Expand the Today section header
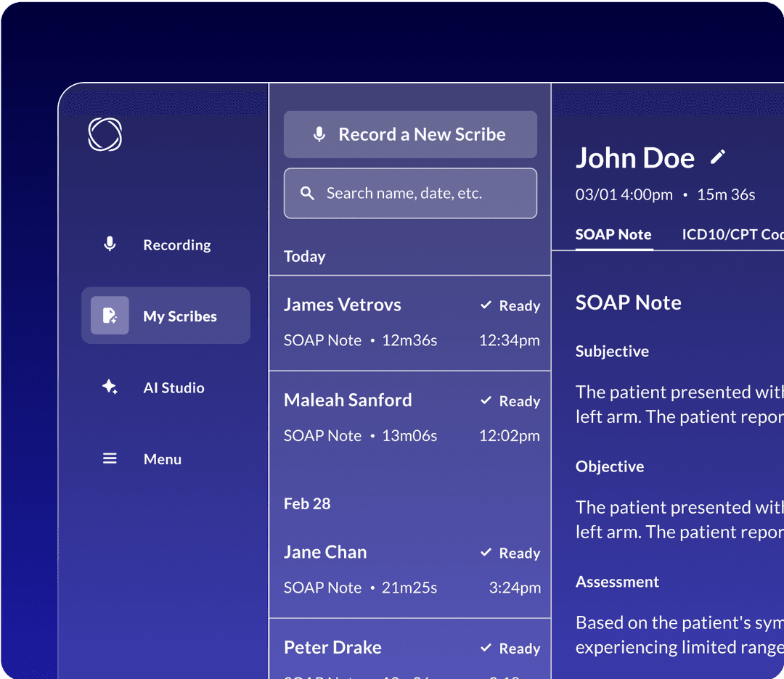Viewport: 784px width, 679px height. tap(304, 256)
